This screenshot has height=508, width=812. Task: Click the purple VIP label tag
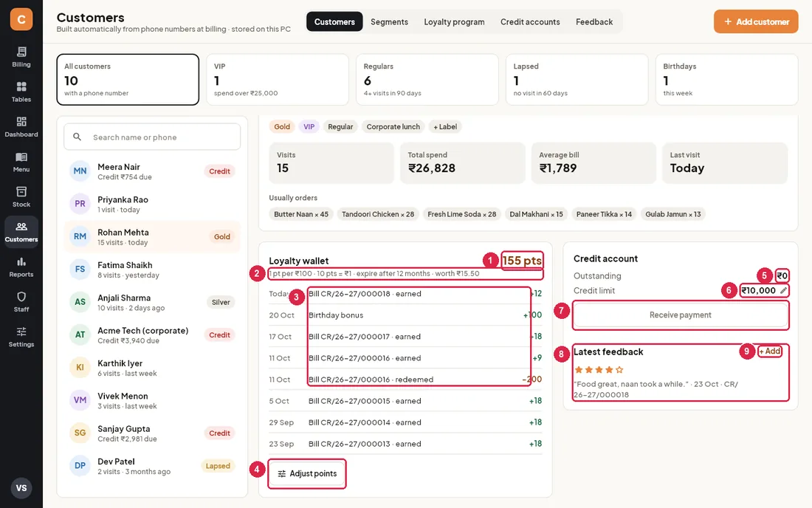(x=309, y=126)
